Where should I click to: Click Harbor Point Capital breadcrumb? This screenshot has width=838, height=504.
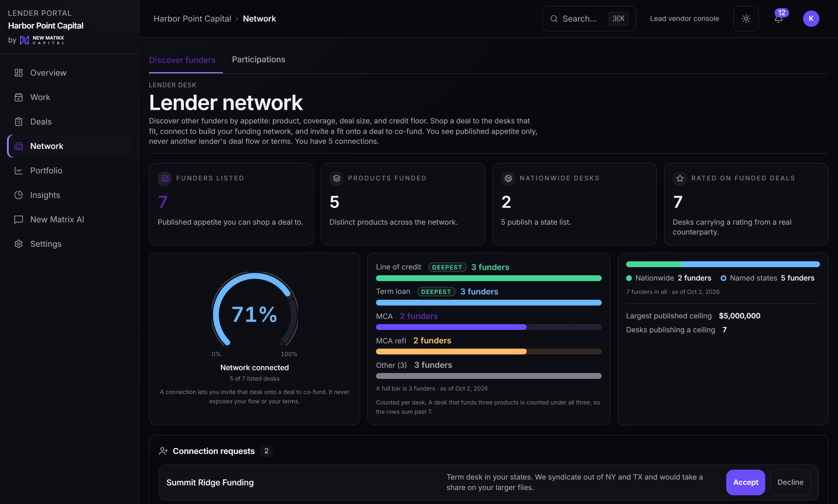[x=192, y=19]
